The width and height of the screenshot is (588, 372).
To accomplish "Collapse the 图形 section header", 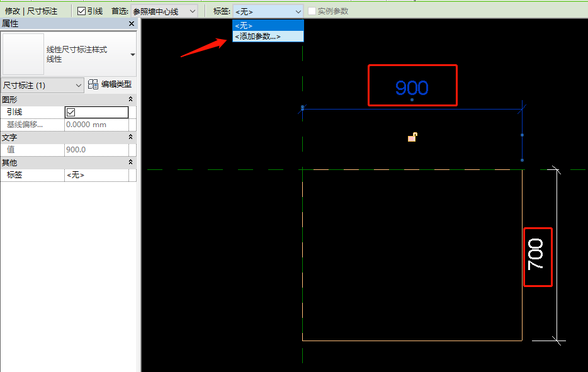I will pos(131,99).
